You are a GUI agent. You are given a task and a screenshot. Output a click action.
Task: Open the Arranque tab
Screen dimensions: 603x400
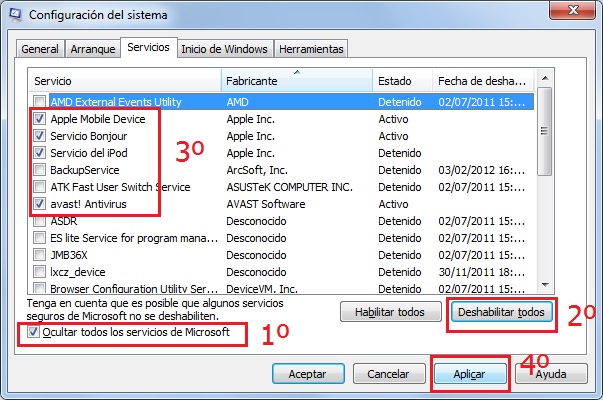tap(91, 49)
